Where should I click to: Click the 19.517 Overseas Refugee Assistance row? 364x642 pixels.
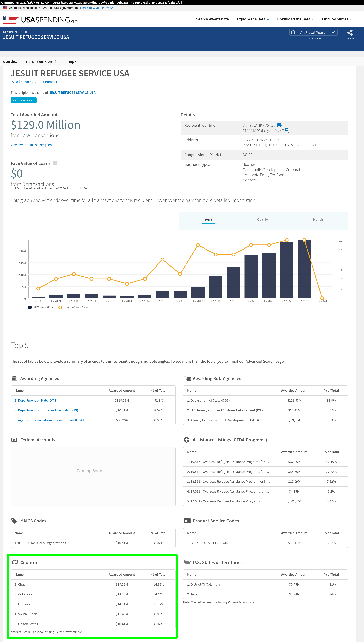[266, 462]
